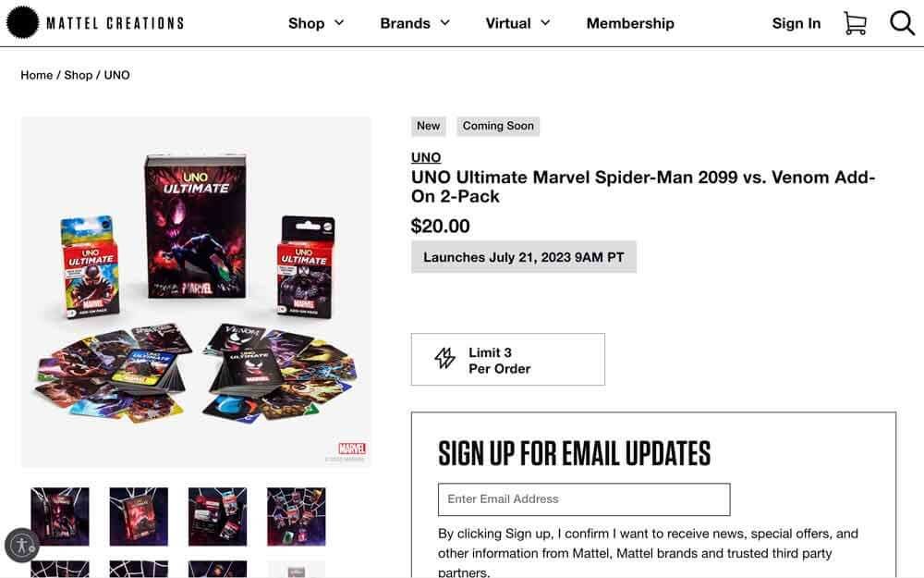
Task: Select the first product thumbnail
Action: point(58,516)
